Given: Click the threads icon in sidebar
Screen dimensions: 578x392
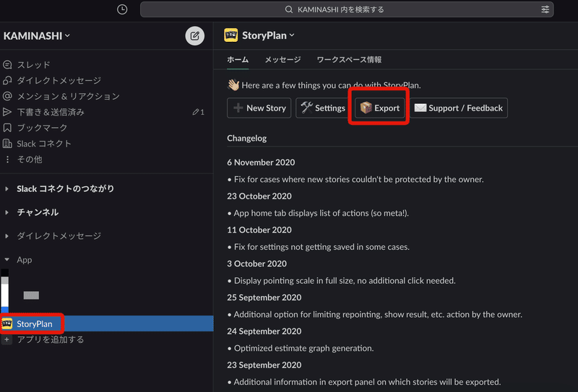Looking at the screenshot, I should 7,65.
